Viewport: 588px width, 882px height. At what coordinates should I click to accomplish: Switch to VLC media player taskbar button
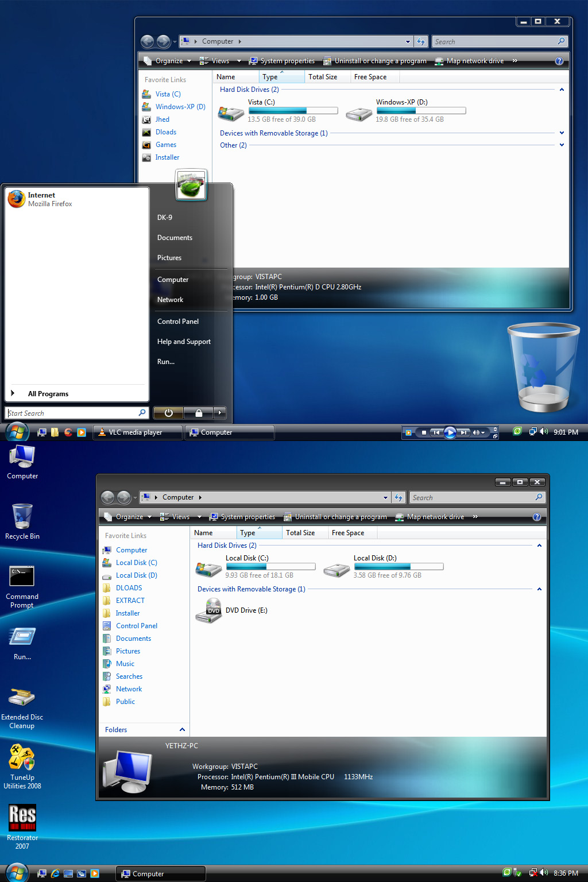(137, 432)
